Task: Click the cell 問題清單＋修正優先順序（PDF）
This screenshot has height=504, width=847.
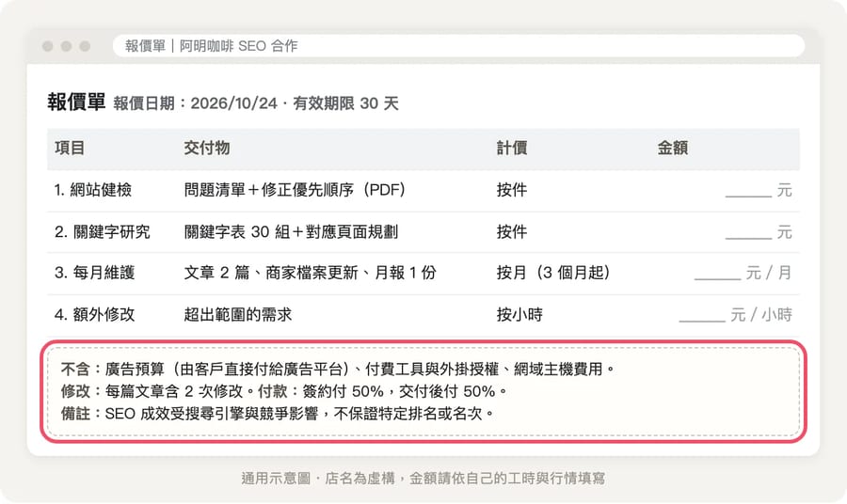Action: pos(295,190)
